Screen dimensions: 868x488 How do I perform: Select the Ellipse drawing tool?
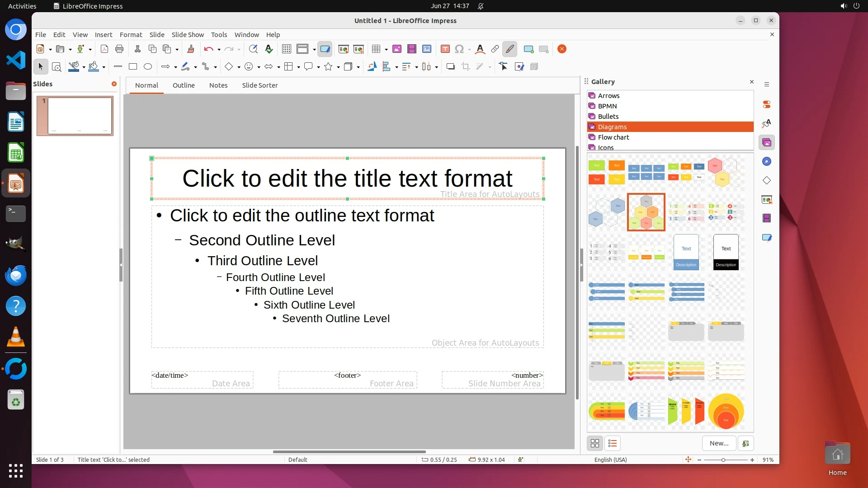(148, 67)
